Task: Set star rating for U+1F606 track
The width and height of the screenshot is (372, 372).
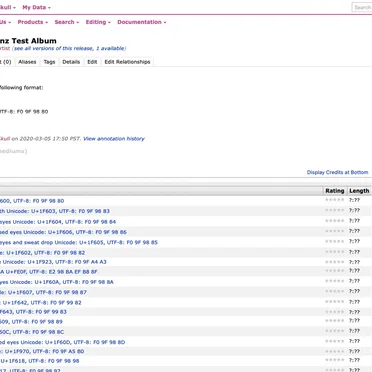Action: (335, 231)
